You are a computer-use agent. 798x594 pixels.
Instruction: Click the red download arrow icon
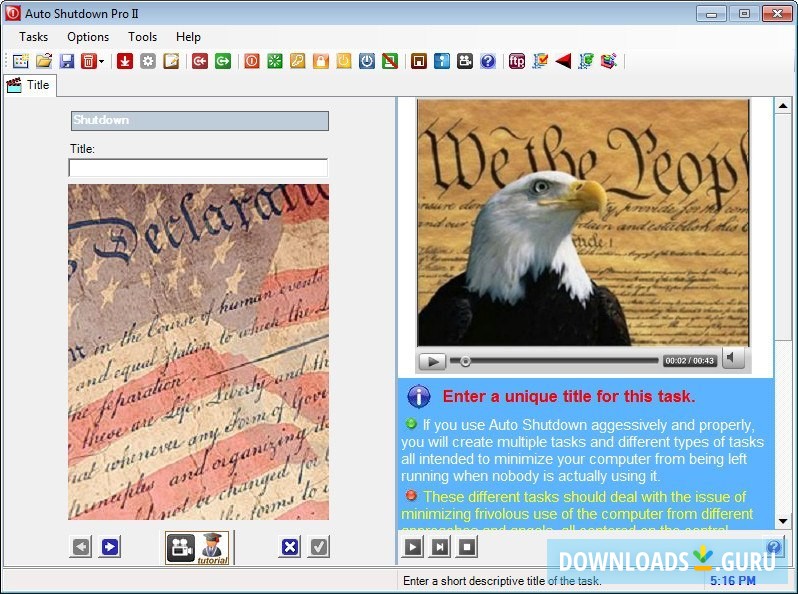point(125,62)
